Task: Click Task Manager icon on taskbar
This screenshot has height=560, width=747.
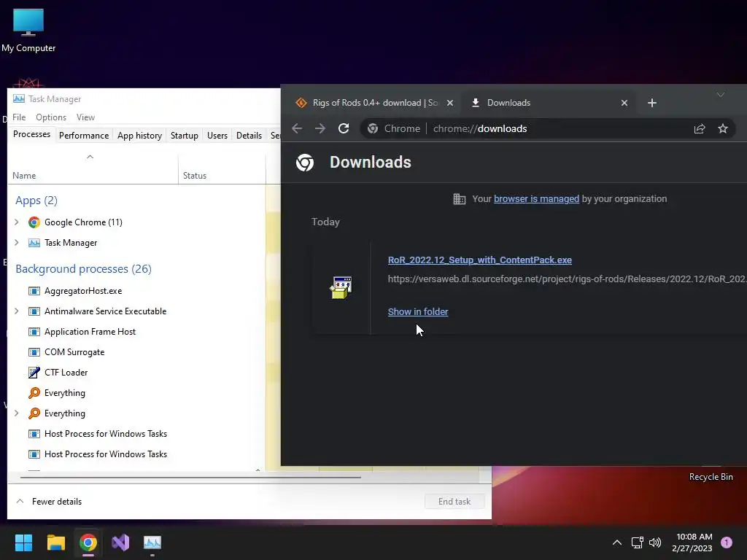Action: pyautogui.click(x=152, y=542)
